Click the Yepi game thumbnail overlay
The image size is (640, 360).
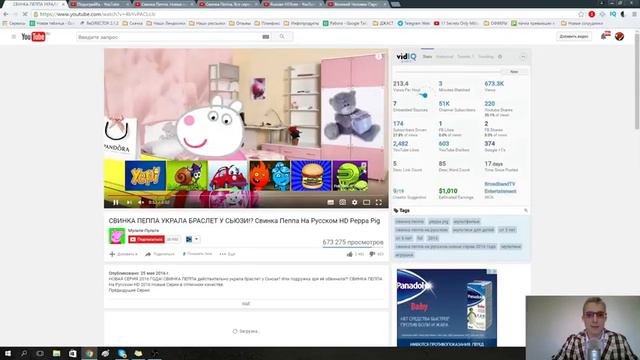click(x=145, y=176)
